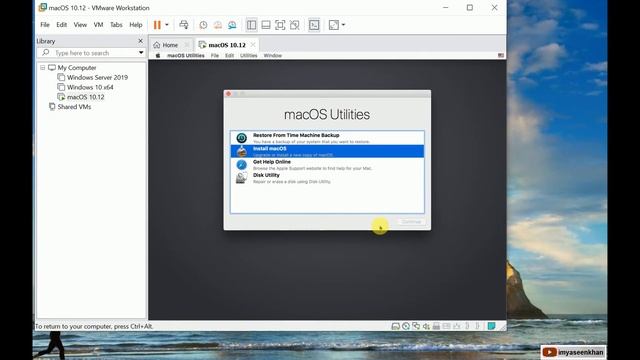Image resolution: width=640 pixels, height=360 pixels.
Task: Revert to snapshot using the toolbar icon
Action: (218, 25)
